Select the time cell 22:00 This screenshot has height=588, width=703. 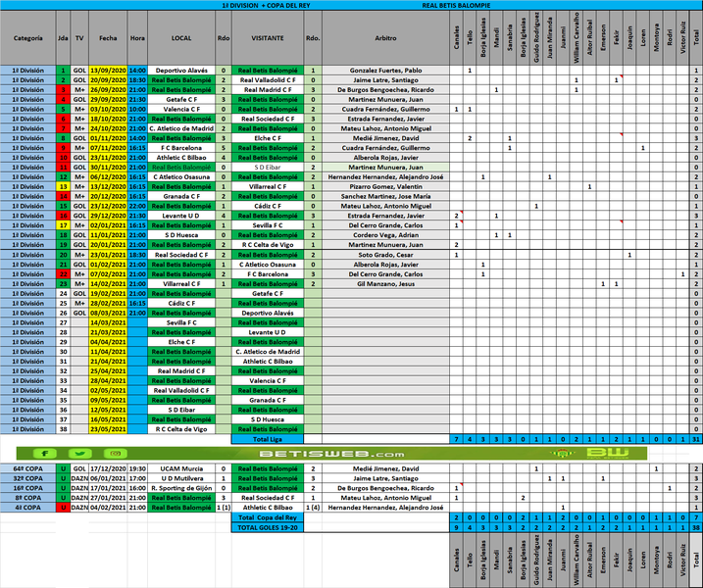pos(137,206)
